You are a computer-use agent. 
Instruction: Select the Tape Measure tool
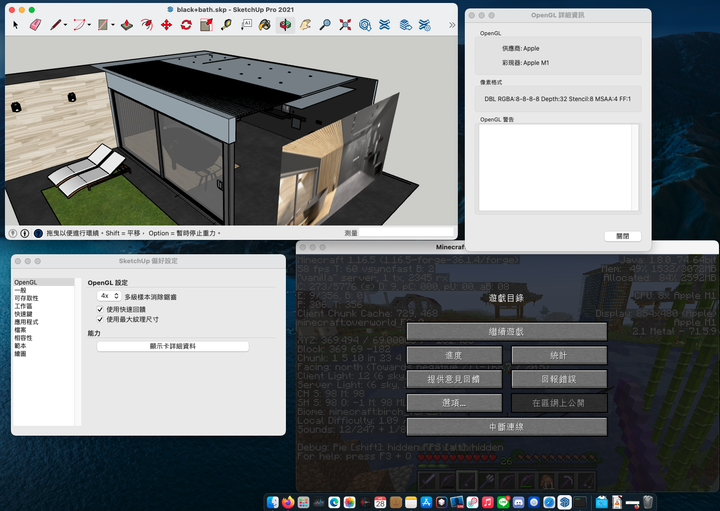pyautogui.click(x=226, y=25)
